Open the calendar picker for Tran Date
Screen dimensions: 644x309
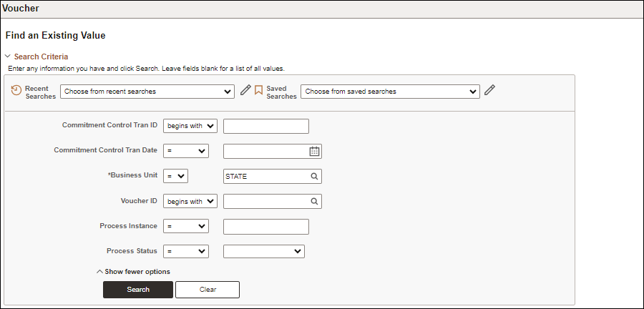[x=314, y=152]
